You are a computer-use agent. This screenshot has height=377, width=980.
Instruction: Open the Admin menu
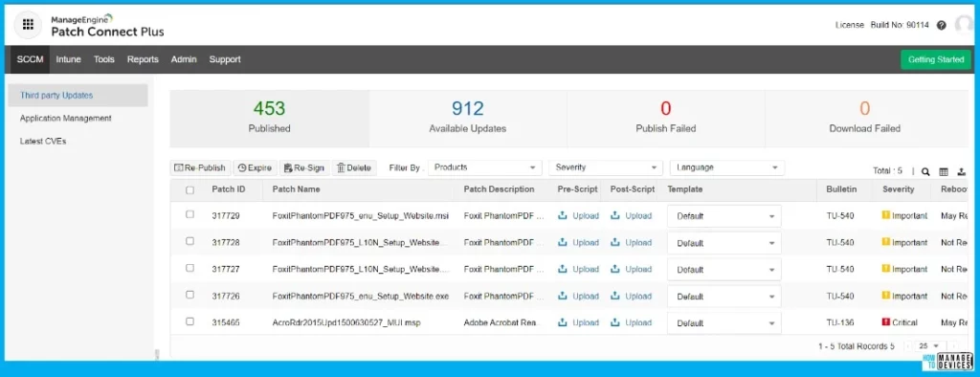184,59
